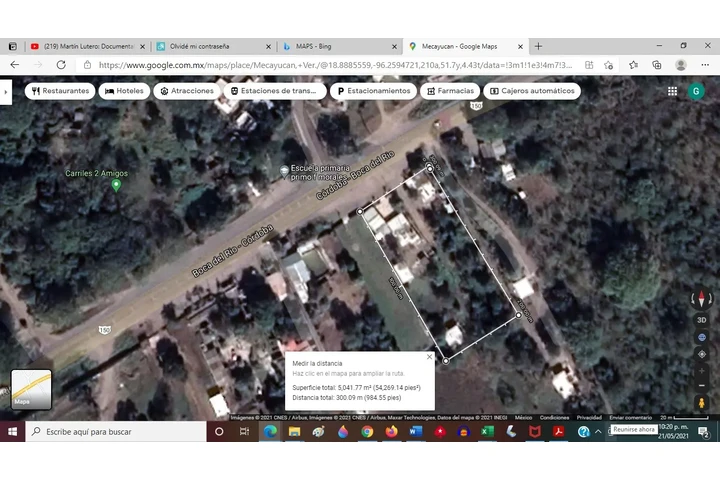720x480 pixels.
Task: Select the Cajeros automáticos chip
Action: coord(532,91)
